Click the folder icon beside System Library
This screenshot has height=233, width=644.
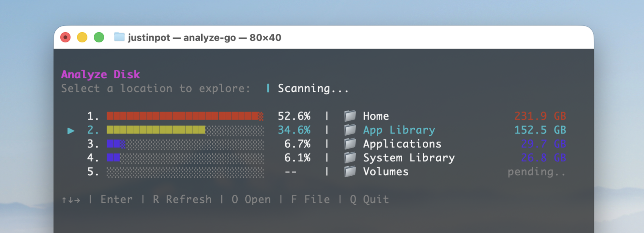tap(350, 158)
